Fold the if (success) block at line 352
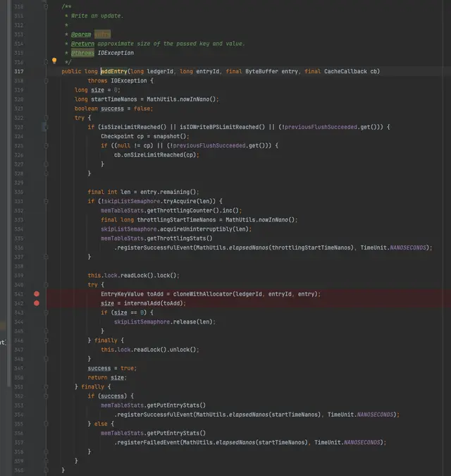The height and width of the screenshot is (476, 451). [x=47, y=396]
